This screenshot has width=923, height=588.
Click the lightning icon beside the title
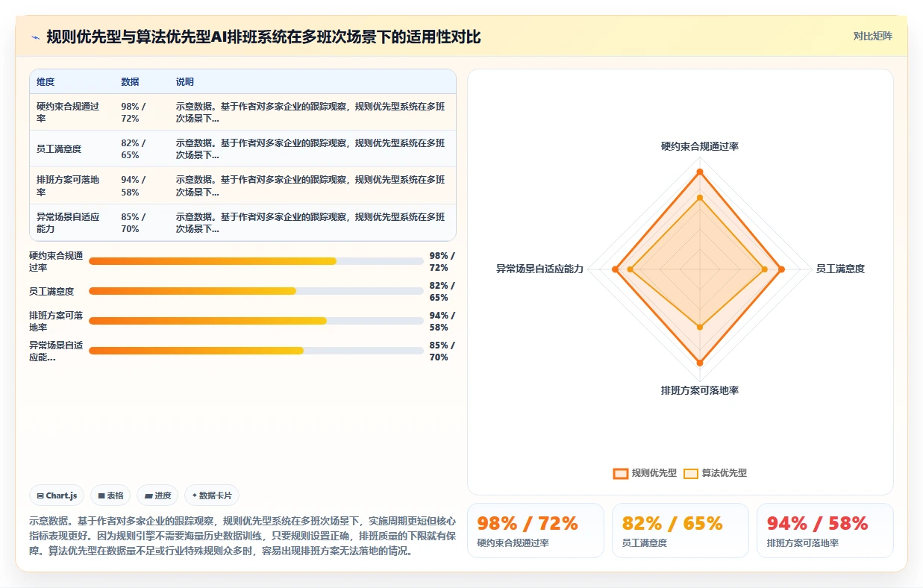pyautogui.click(x=35, y=37)
